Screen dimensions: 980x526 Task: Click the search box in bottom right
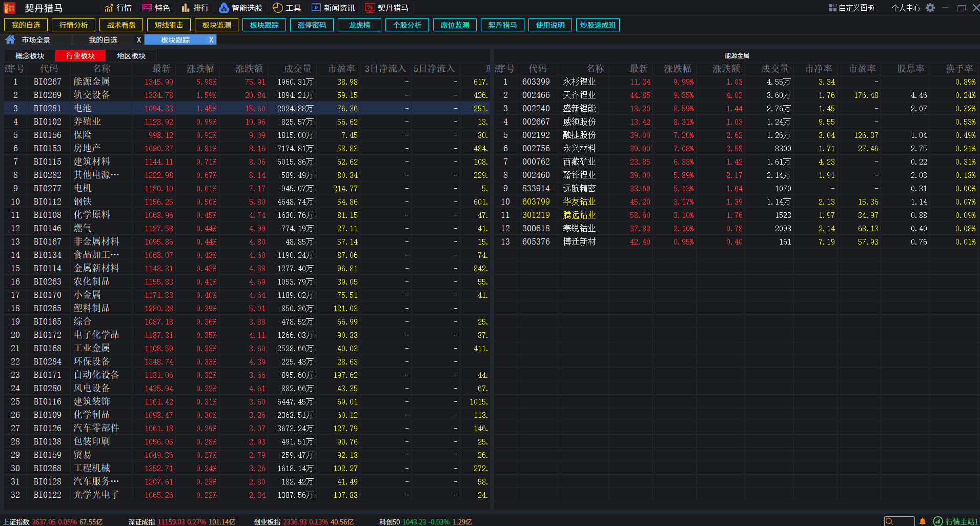899,520
